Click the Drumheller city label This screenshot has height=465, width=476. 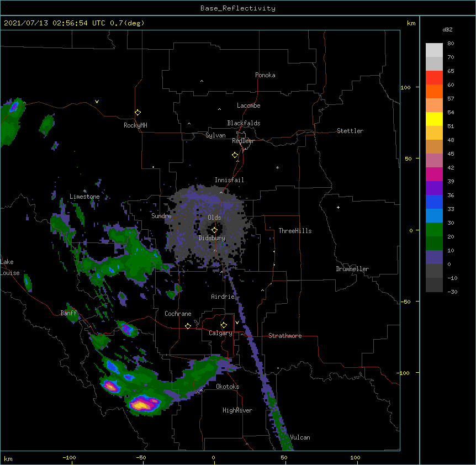(x=352, y=269)
